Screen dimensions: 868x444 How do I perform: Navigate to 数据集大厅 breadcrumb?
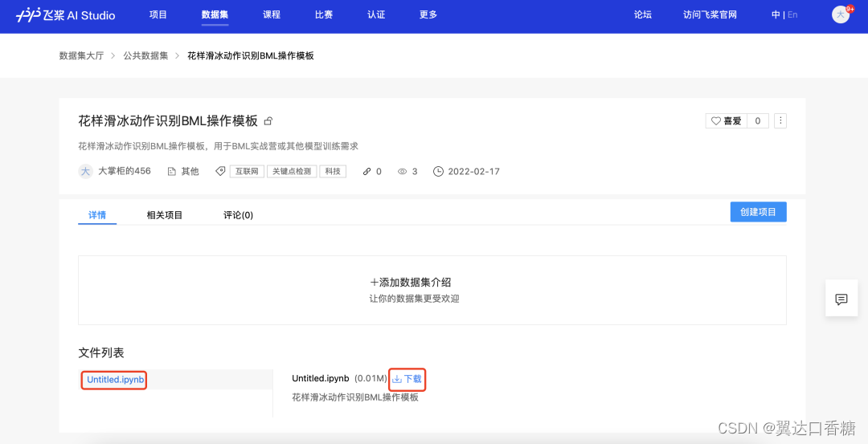coord(81,56)
